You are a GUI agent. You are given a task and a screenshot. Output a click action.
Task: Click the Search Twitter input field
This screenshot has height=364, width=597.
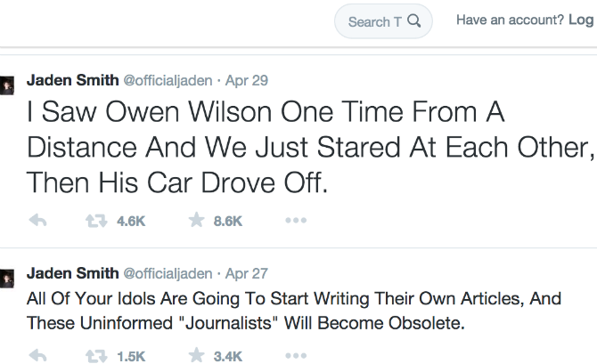(x=369, y=21)
